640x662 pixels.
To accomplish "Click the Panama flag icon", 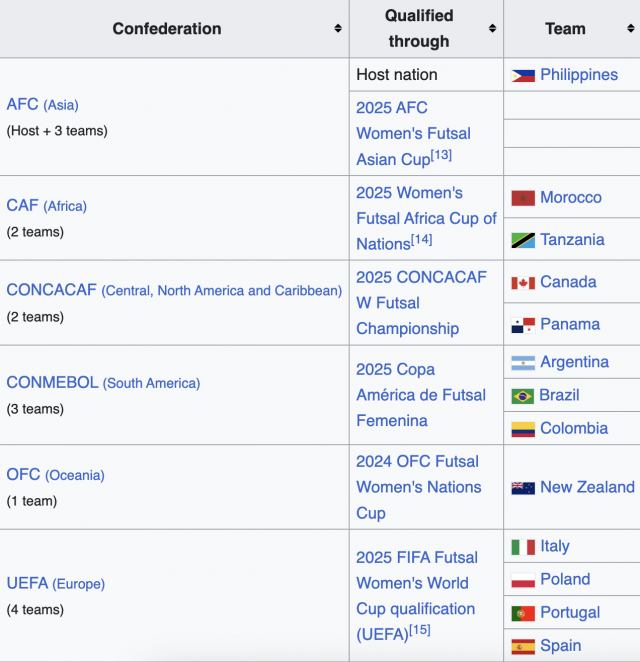I will (x=523, y=325).
